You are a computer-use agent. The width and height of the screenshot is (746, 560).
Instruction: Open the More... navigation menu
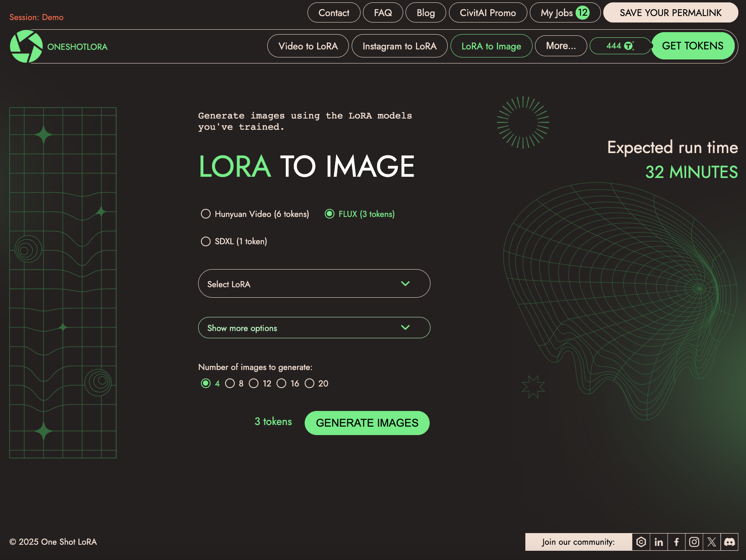[561, 46]
